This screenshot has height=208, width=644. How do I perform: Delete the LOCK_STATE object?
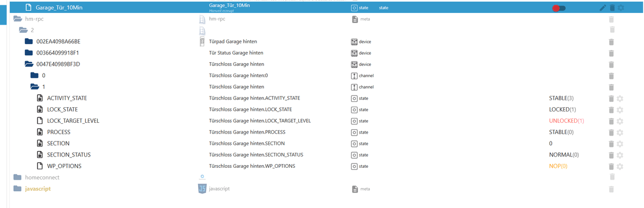[x=611, y=109]
